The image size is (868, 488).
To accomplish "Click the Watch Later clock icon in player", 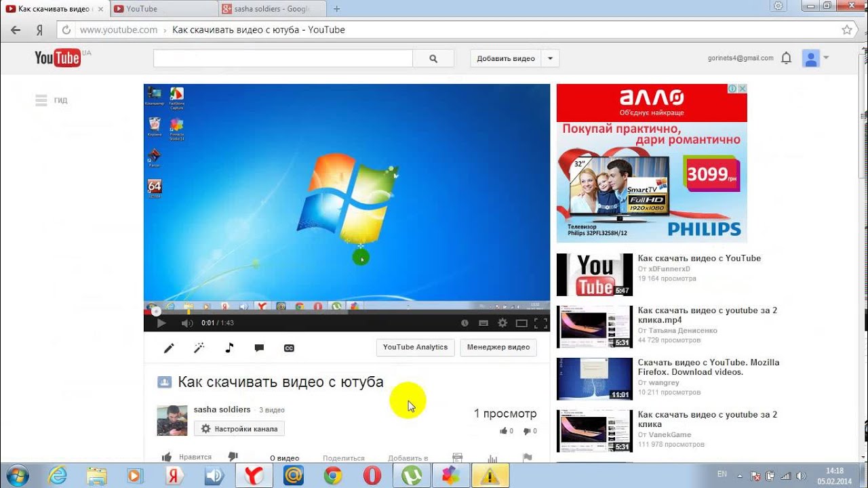I will click(x=465, y=323).
